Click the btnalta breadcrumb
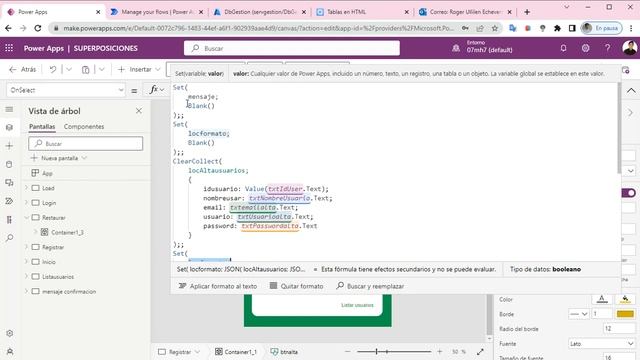This screenshot has height=360, width=640. pyautogui.click(x=284, y=351)
